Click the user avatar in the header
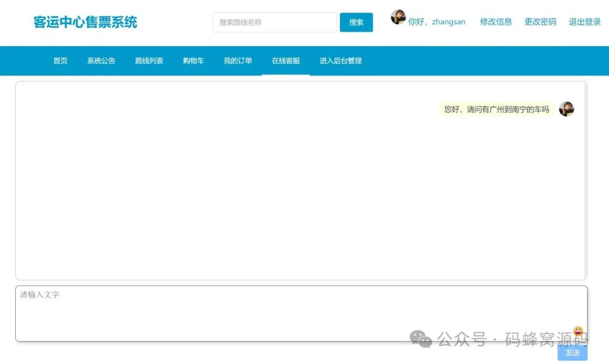 [x=399, y=17]
